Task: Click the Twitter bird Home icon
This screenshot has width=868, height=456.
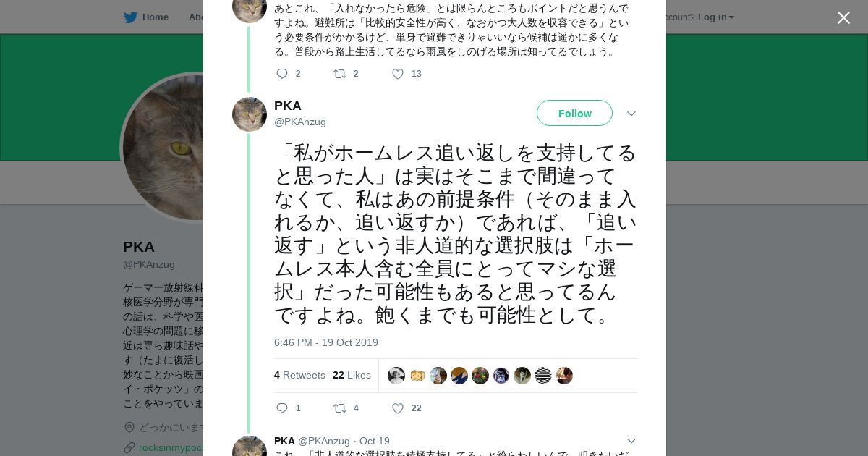Action: coord(130,17)
